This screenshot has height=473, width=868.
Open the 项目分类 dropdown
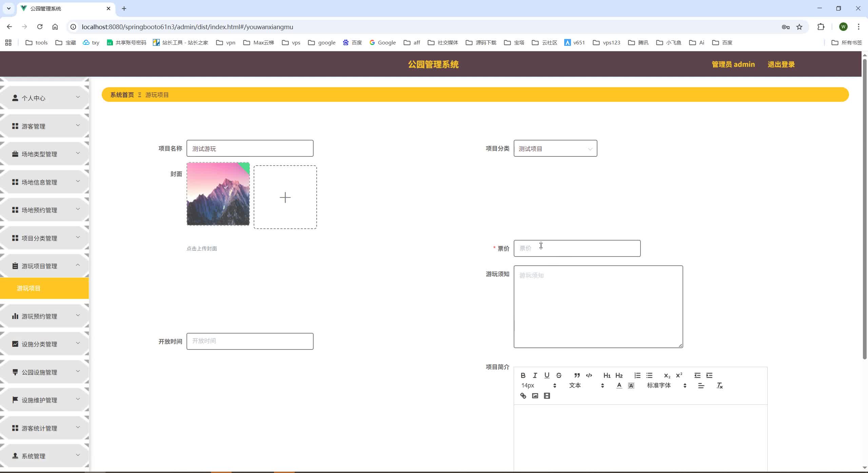(x=555, y=148)
